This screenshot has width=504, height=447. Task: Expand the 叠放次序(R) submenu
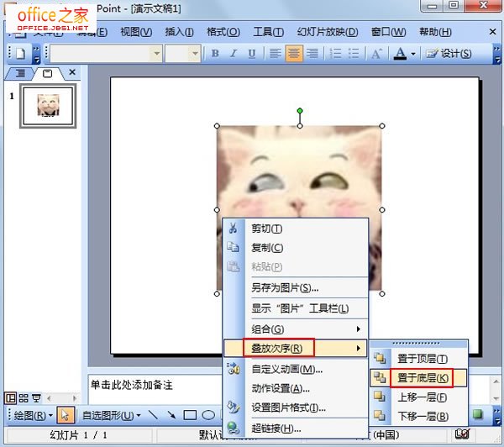(296, 348)
